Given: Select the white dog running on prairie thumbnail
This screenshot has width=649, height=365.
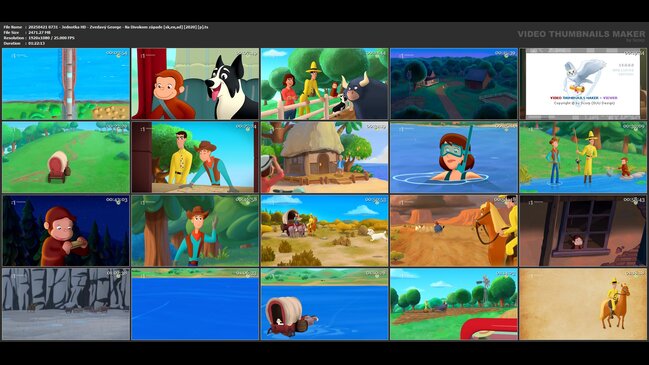Looking at the screenshot, I should coord(324,231).
